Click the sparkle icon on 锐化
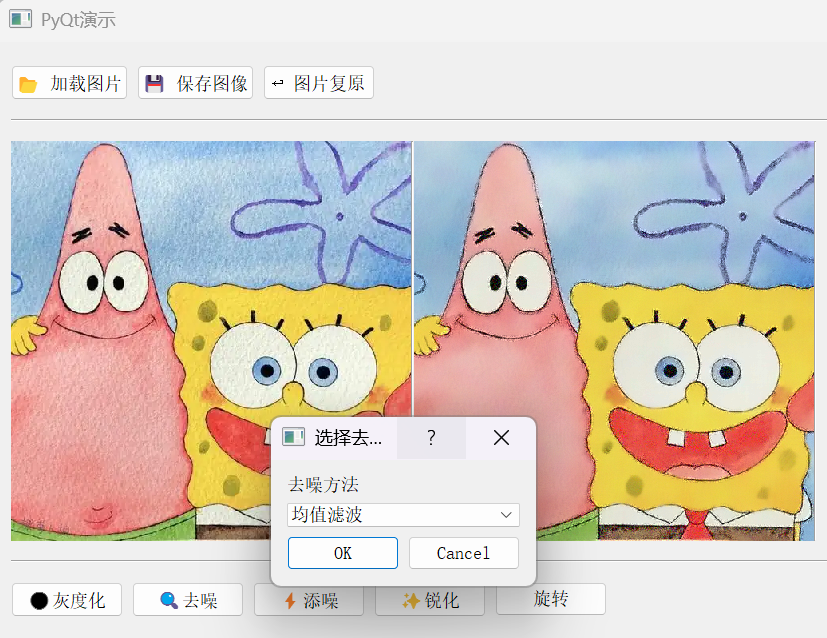Screen dimensions: 827x638 (411, 601)
